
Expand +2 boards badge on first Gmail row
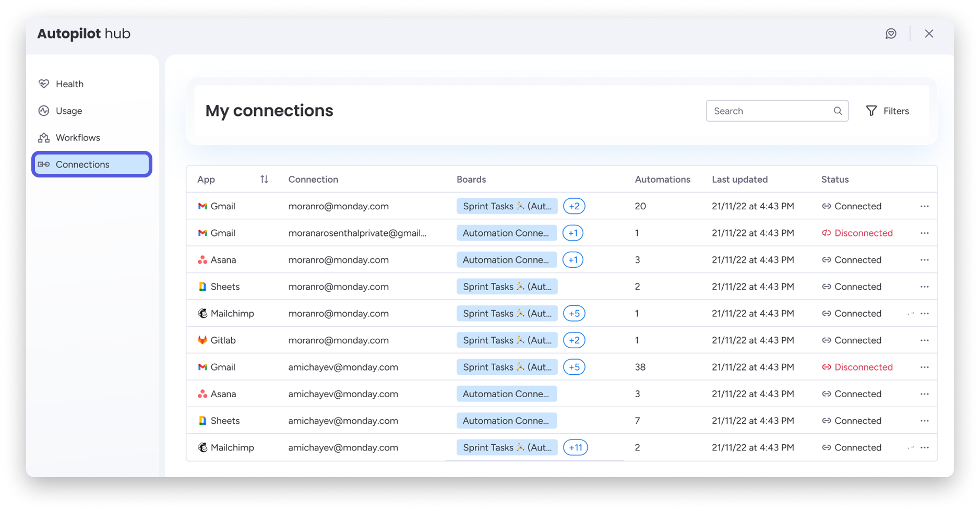[x=574, y=206]
